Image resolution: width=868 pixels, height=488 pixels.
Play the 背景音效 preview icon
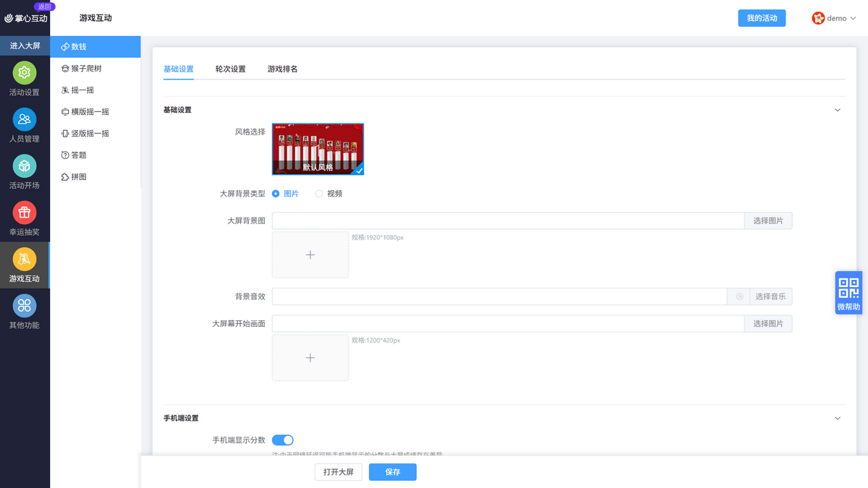click(x=739, y=296)
